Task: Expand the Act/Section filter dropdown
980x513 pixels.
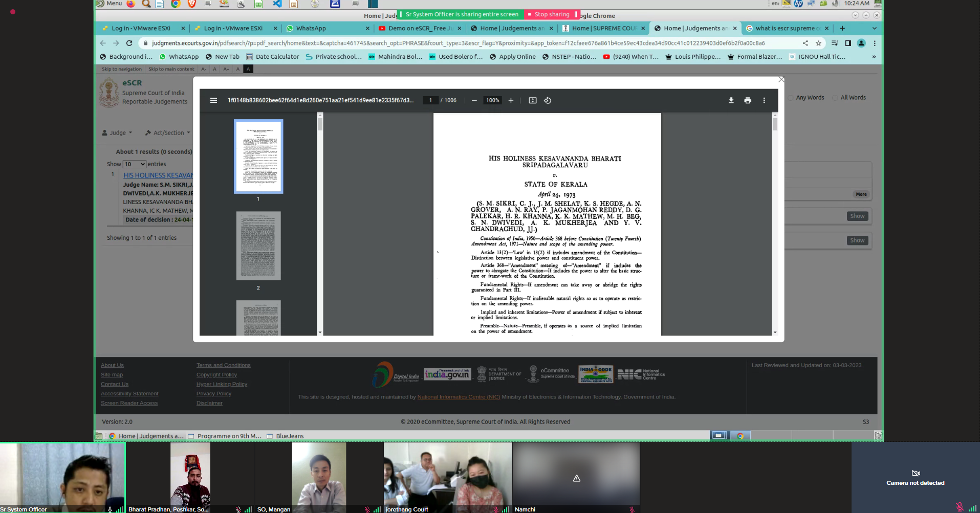Action: (x=167, y=132)
